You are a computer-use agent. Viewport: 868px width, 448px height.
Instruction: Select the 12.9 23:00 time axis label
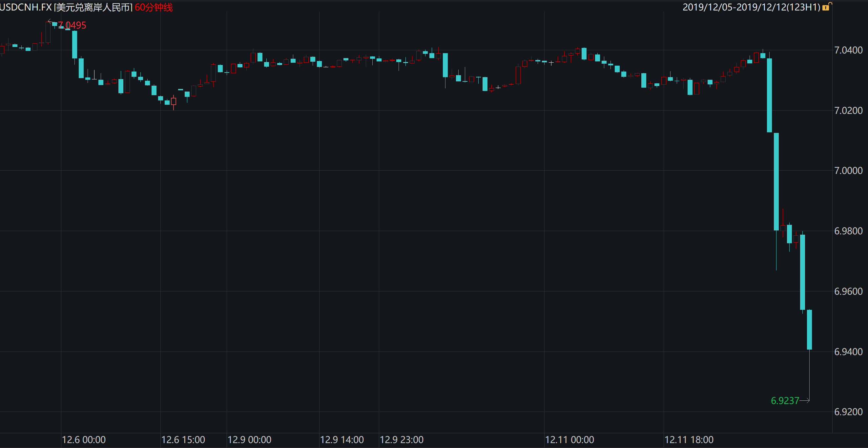402,439
